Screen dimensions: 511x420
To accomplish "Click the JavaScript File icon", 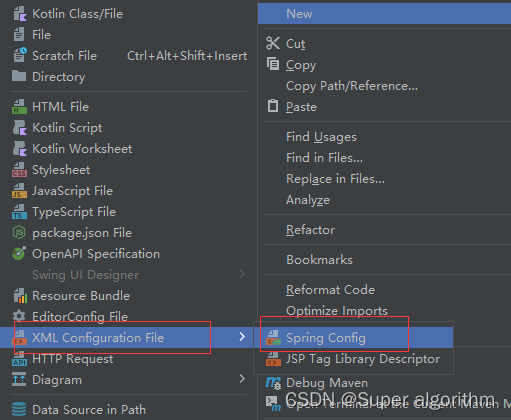I will click(x=19, y=191).
